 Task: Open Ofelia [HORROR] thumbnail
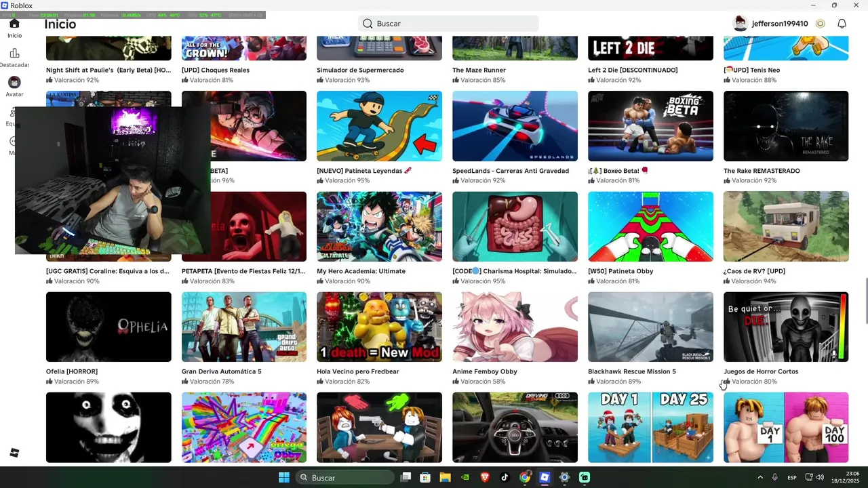click(x=108, y=327)
